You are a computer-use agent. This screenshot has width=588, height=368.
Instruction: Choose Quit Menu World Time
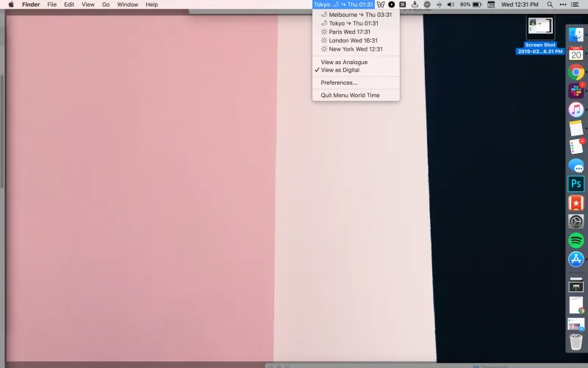click(x=356, y=96)
